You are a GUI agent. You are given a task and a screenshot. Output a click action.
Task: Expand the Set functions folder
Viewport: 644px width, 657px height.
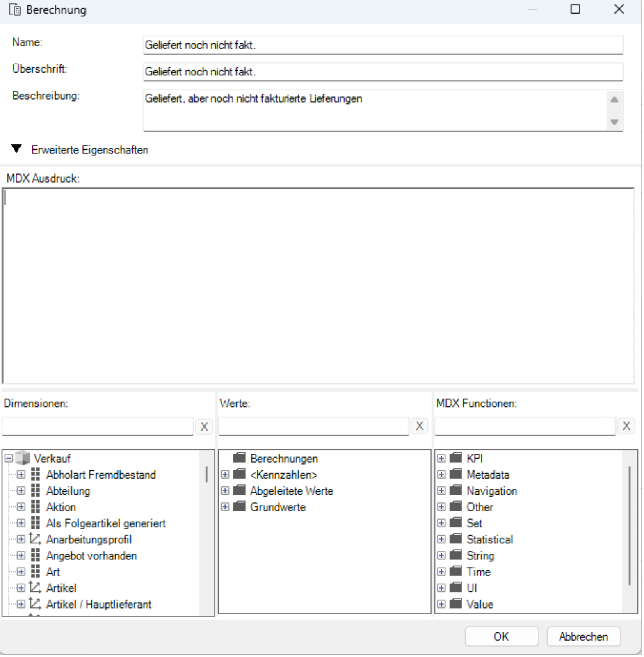point(441,523)
